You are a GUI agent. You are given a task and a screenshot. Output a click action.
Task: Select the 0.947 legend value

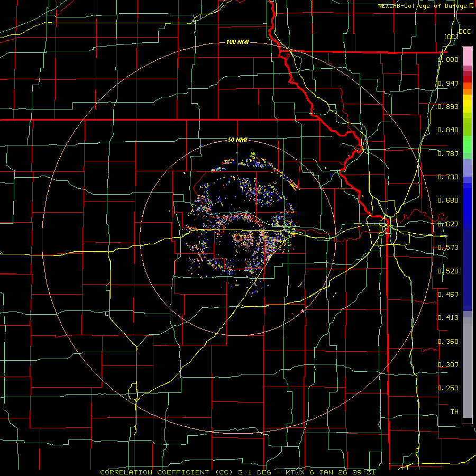(448, 83)
